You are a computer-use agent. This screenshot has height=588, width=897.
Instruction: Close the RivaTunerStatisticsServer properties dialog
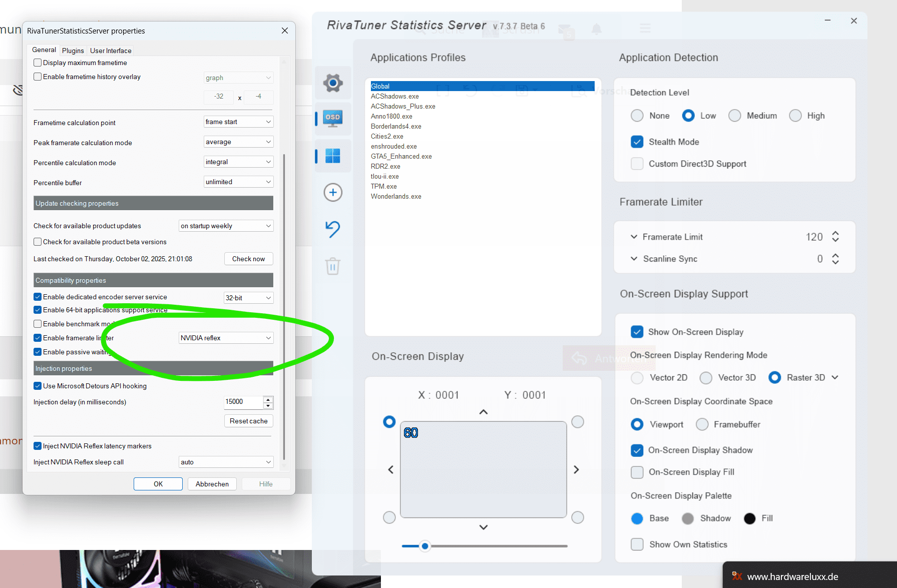coord(285,31)
